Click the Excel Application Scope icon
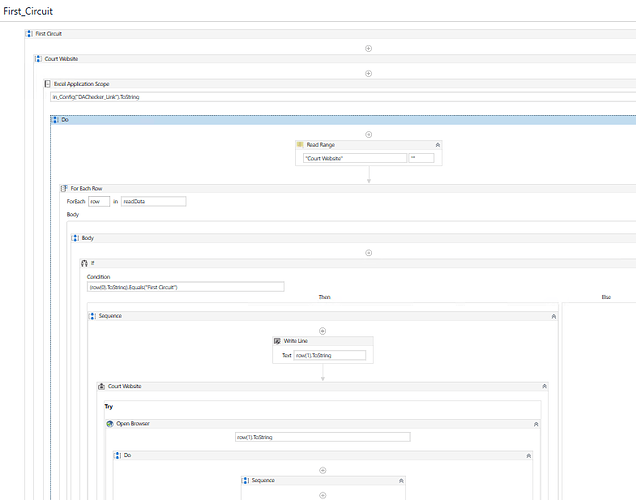The width and height of the screenshot is (636, 500). (x=47, y=84)
